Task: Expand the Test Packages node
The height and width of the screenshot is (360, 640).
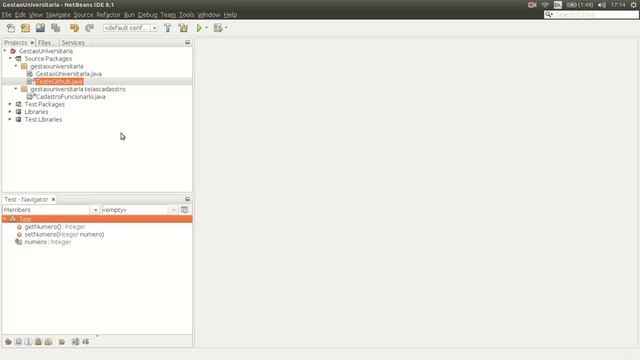Action: click(10, 104)
